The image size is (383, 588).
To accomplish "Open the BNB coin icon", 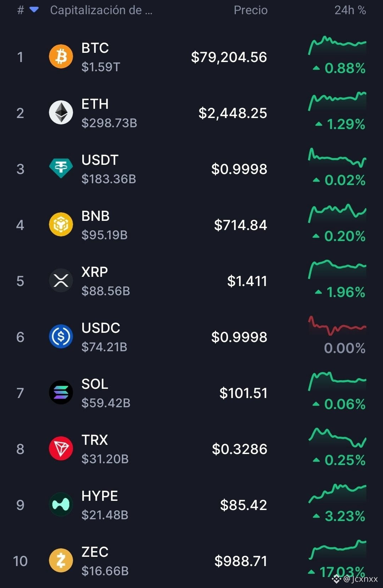I will coord(61,224).
